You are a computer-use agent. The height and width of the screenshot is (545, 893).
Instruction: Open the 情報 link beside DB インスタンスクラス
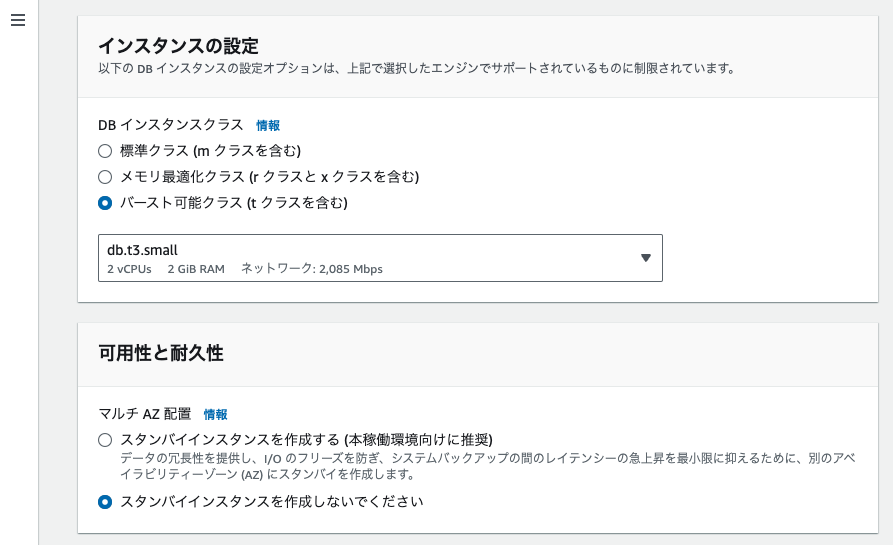pos(268,125)
